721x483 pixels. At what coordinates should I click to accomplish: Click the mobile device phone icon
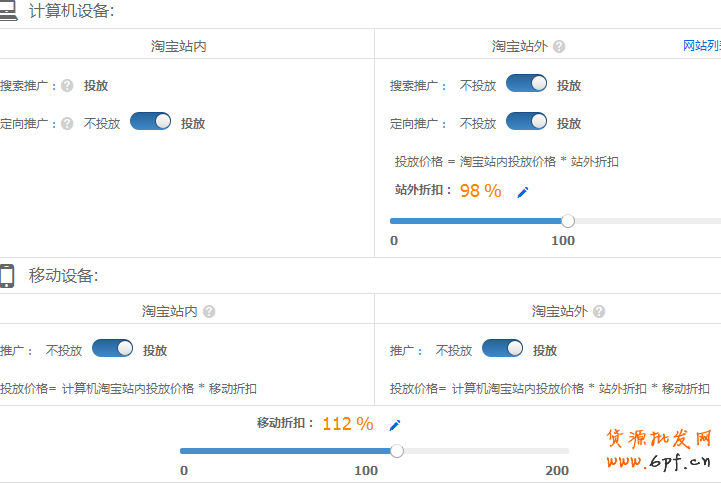[7, 276]
